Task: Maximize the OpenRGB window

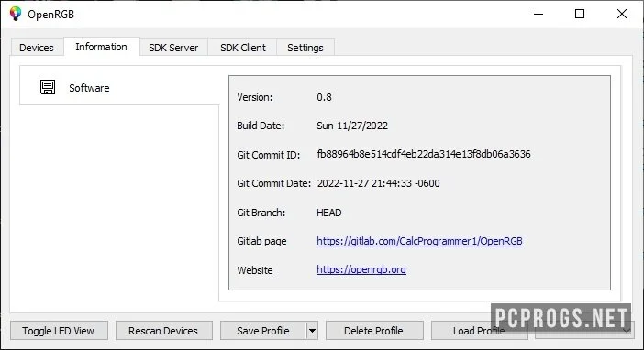Action: (580, 14)
